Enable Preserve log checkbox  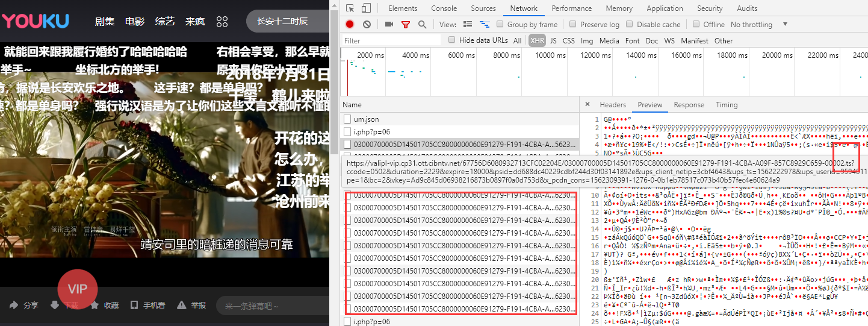click(x=573, y=24)
